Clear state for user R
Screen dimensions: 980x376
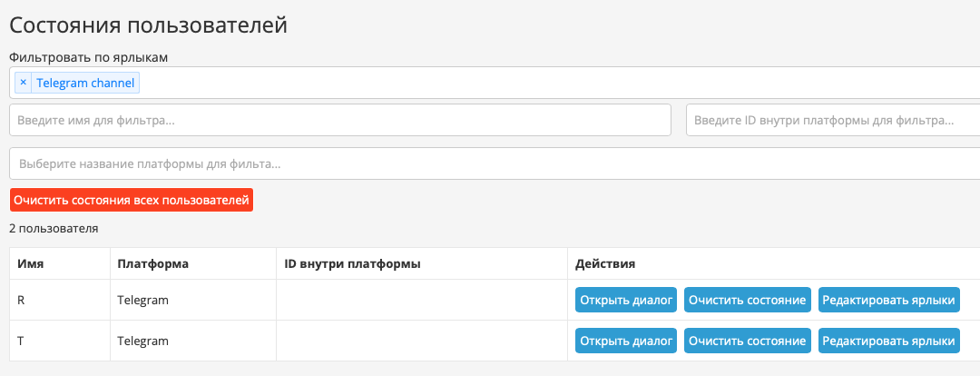748,301
